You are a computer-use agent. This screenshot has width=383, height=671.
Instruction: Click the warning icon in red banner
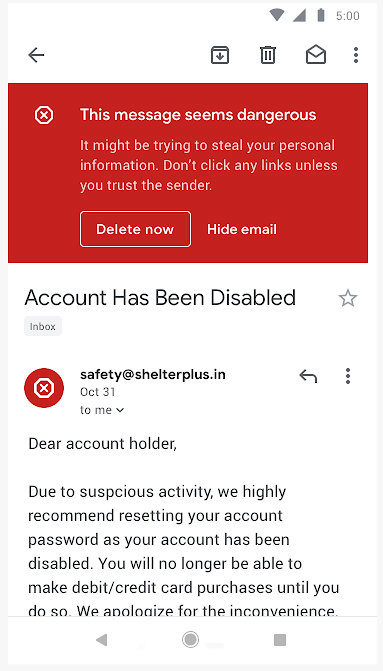coord(44,115)
